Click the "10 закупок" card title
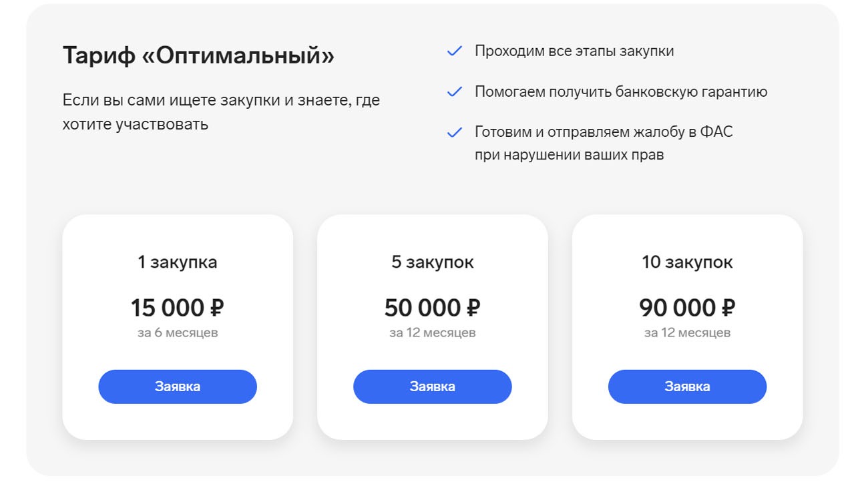 click(x=687, y=262)
